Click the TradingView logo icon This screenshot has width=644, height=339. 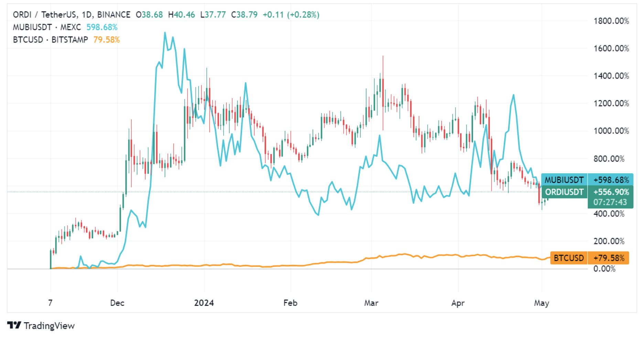pos(14,325)
